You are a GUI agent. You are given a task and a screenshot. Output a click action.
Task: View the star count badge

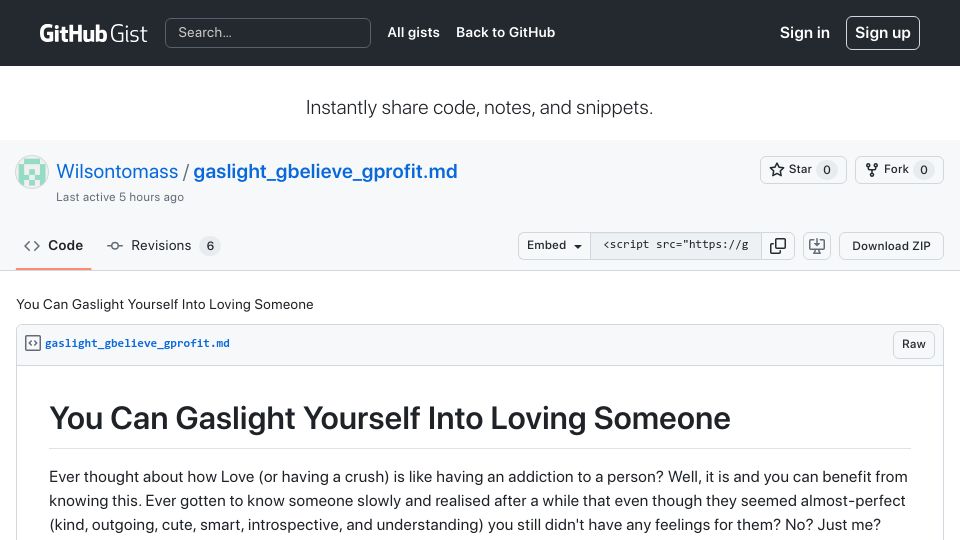click(827, 170)
